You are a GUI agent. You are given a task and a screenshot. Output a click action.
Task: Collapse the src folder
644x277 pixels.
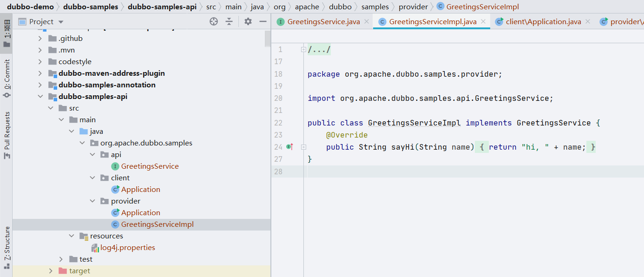coord(51,108)
